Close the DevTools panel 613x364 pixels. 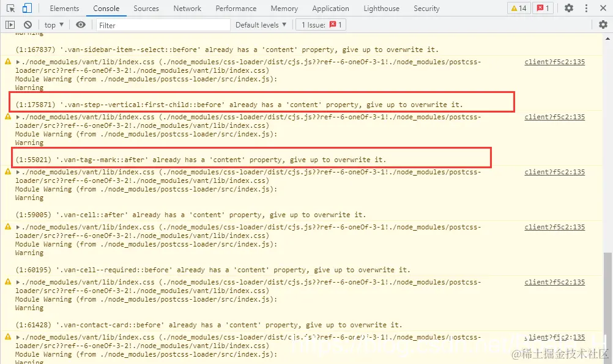pos(603,8)
